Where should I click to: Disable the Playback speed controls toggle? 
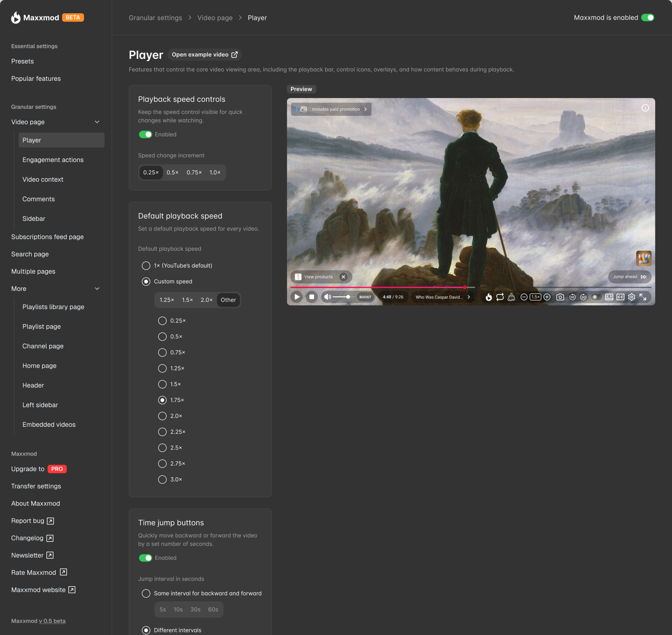(145, 134)
